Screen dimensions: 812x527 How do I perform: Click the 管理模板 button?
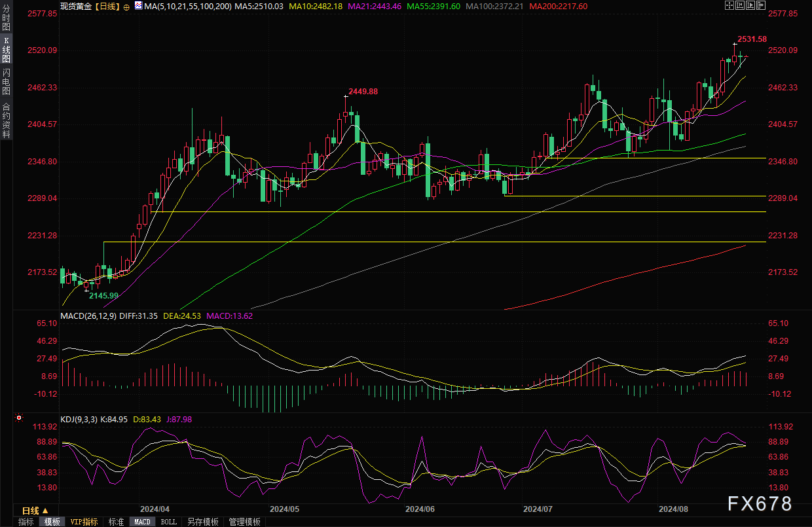(244, 522)
